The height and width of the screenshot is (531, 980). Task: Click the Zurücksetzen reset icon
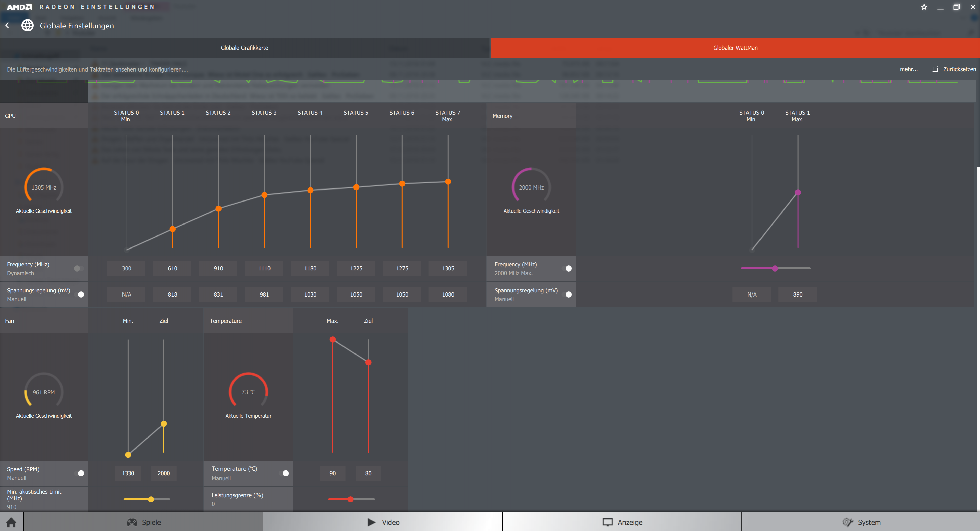tap(935, 69)
